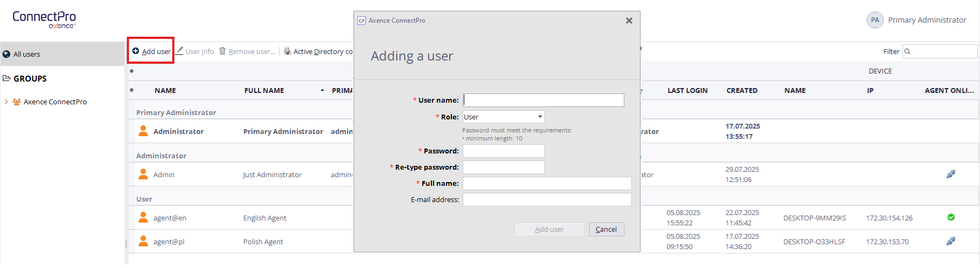Click the green online status icon for DESKTOP-9MM29IS
The image size is (980, 268).
point(951,217)
